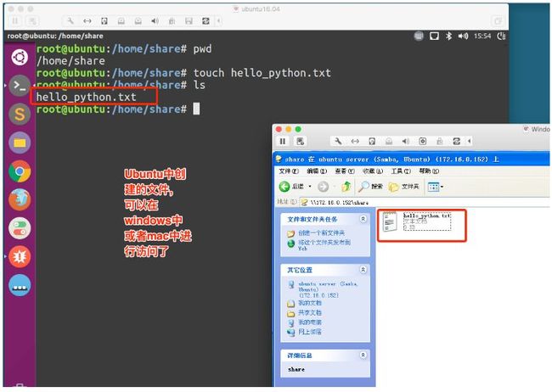Open the 收藏(A) menu in Explorer
This screenshot has height=392, width=552.
[x=373, y=171]
